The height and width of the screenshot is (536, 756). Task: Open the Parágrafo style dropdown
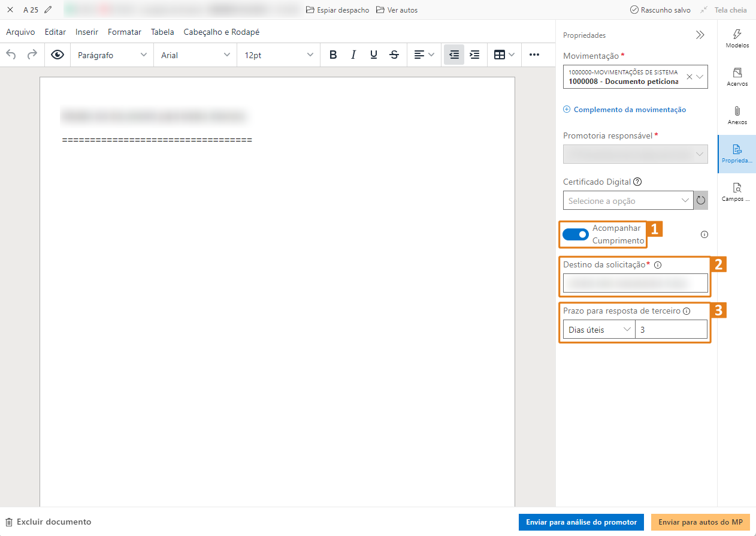coord(111,55)
